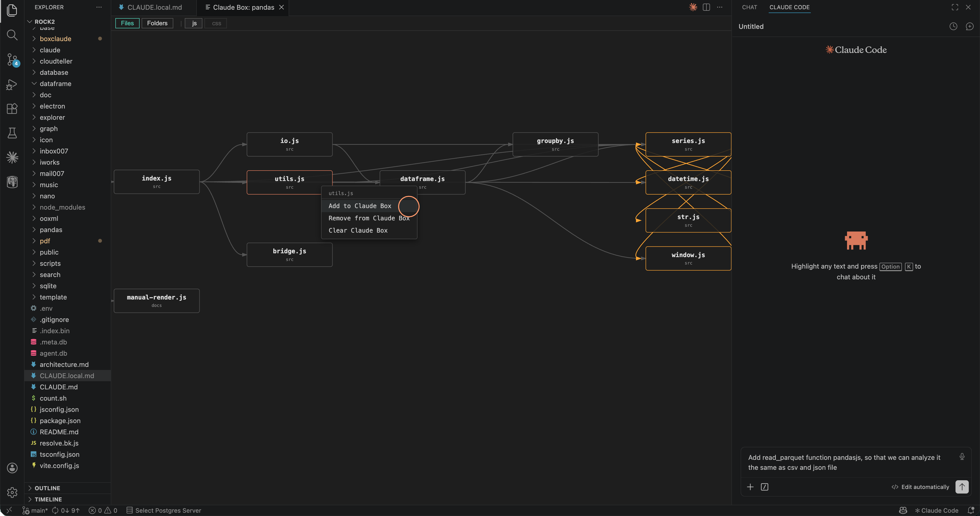Open architecture.md in explorer
This screenshot has width=980, height=516.
pyautogui.click(x=68, y=365)
